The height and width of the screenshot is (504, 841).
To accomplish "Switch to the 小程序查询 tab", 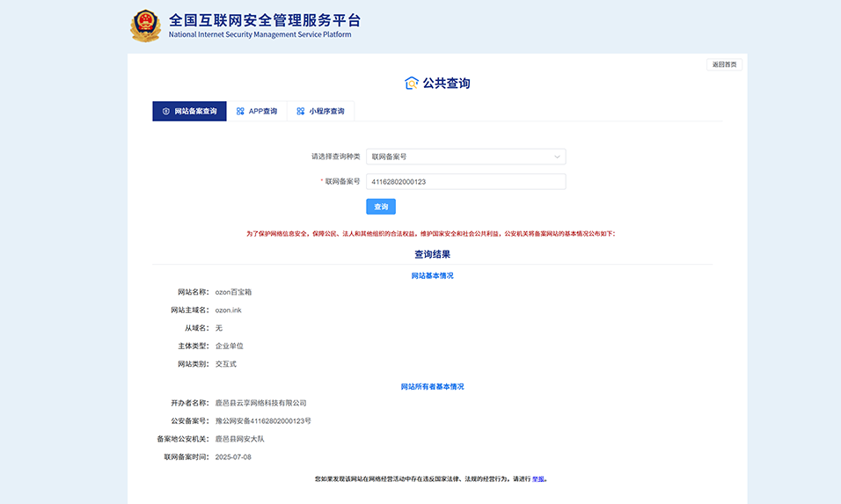I will (321, 112).
